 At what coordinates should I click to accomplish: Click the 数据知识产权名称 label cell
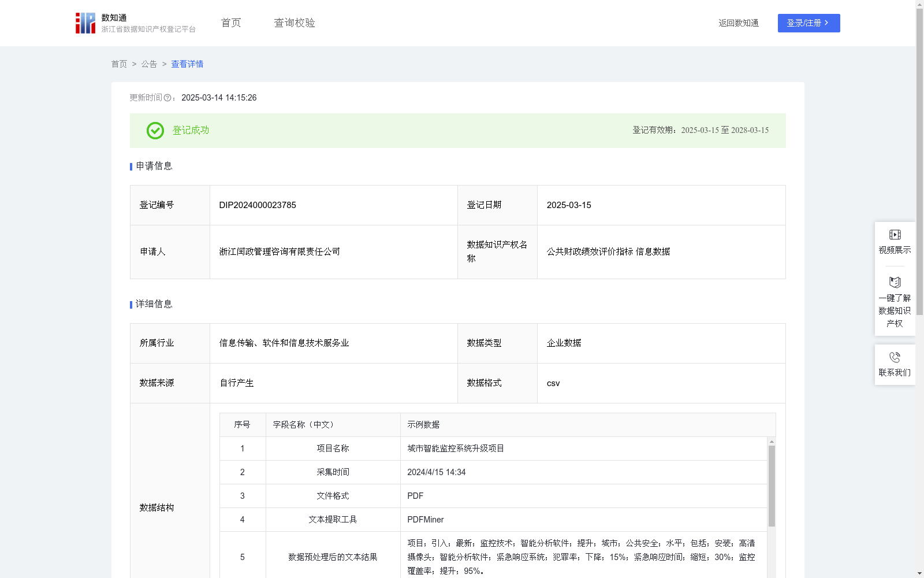click(497, 252)
